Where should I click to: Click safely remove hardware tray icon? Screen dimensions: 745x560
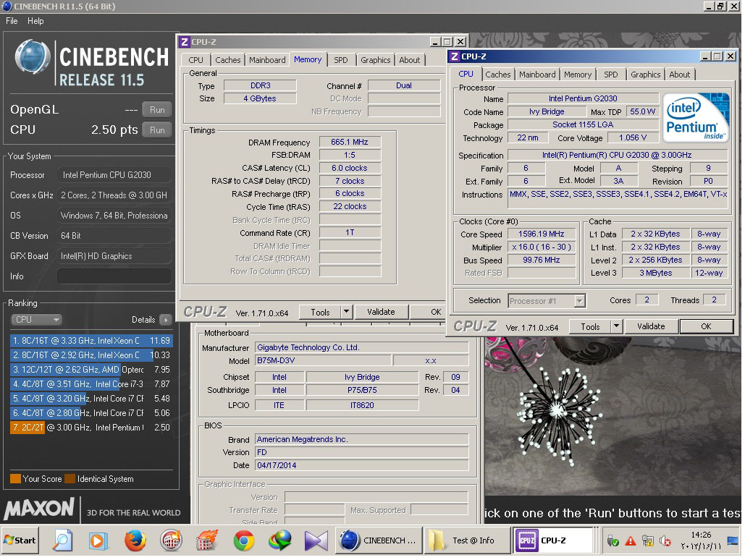point(613,540)
